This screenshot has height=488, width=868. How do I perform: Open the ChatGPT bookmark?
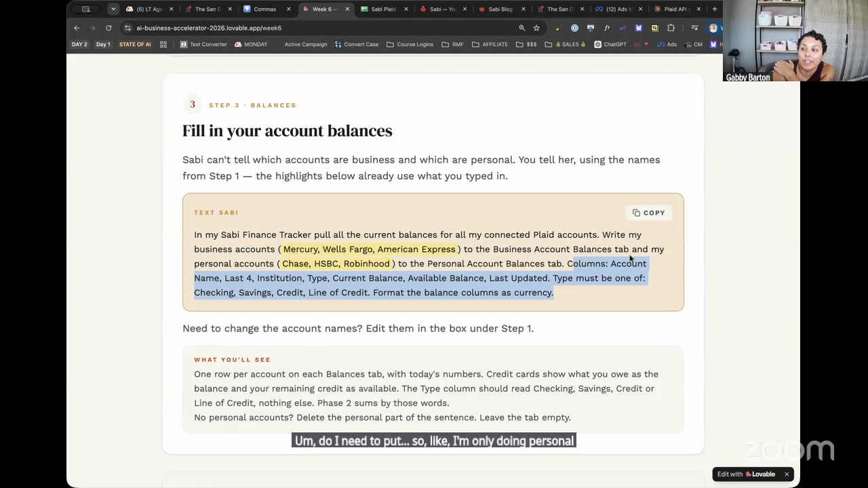(x=610, y=44)
